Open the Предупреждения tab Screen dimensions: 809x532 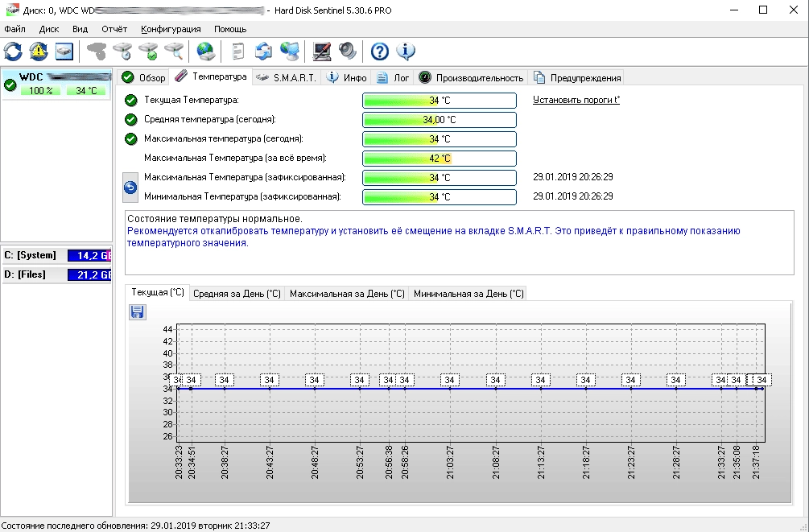click(x=577, y=77)
